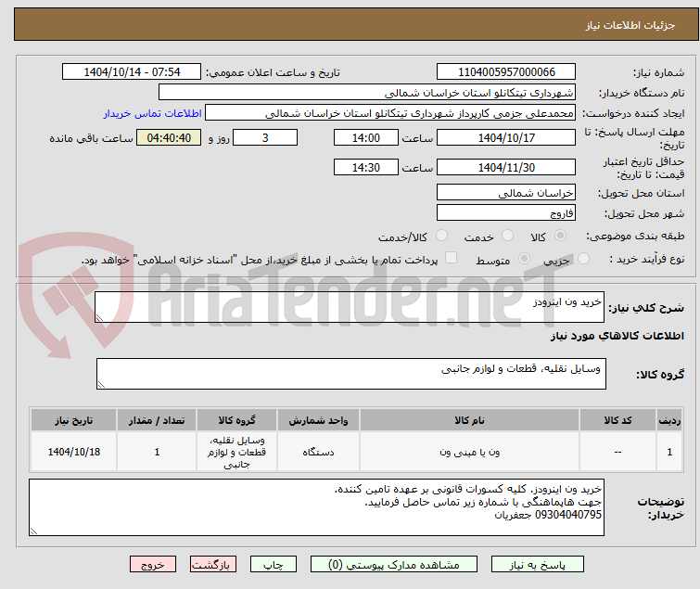Click the دستگاه unit cell
The height and width of the screenshot is (589, 700).
coord(318,452)
